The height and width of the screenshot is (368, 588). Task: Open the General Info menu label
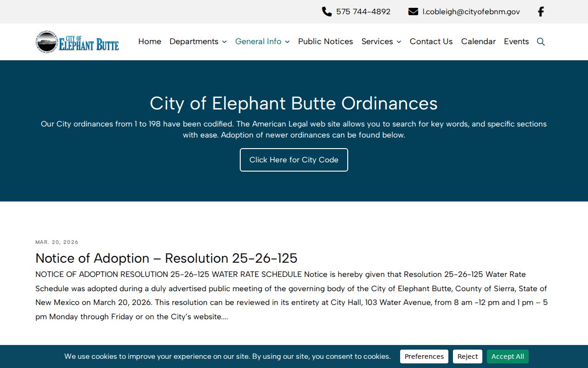tap(258, 41)
